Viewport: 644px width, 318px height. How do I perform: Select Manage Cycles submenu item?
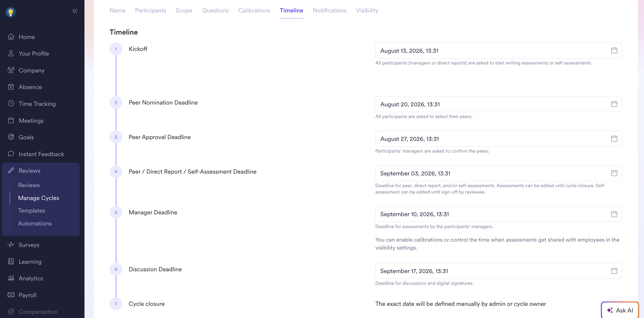coord(38,198)
